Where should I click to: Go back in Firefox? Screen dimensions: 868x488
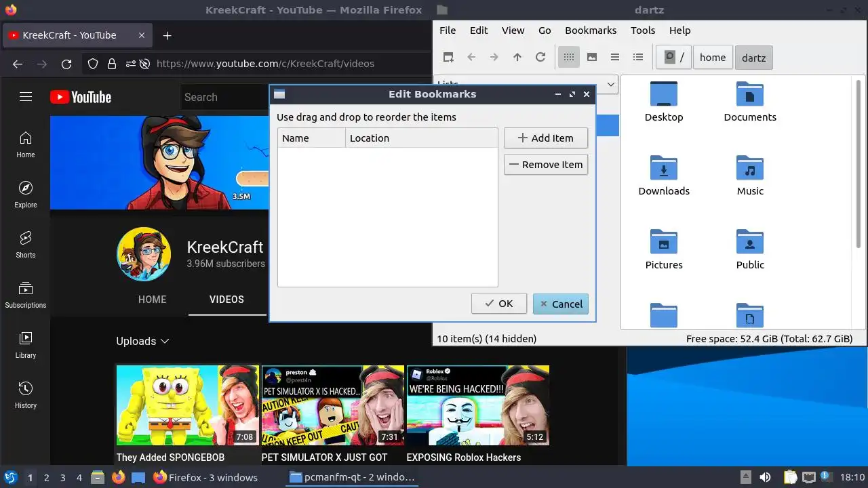pyautogui.click(x=18, y=64)
